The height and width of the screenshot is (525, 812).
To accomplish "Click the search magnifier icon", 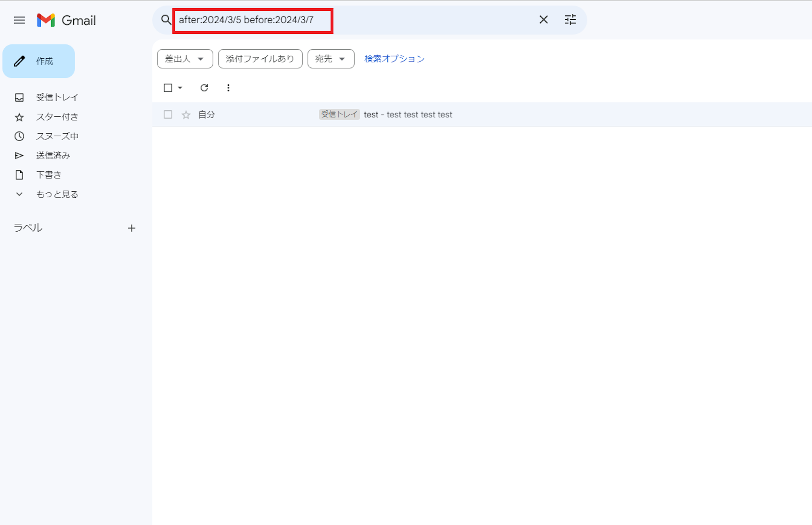I will [x=166, y=20].
